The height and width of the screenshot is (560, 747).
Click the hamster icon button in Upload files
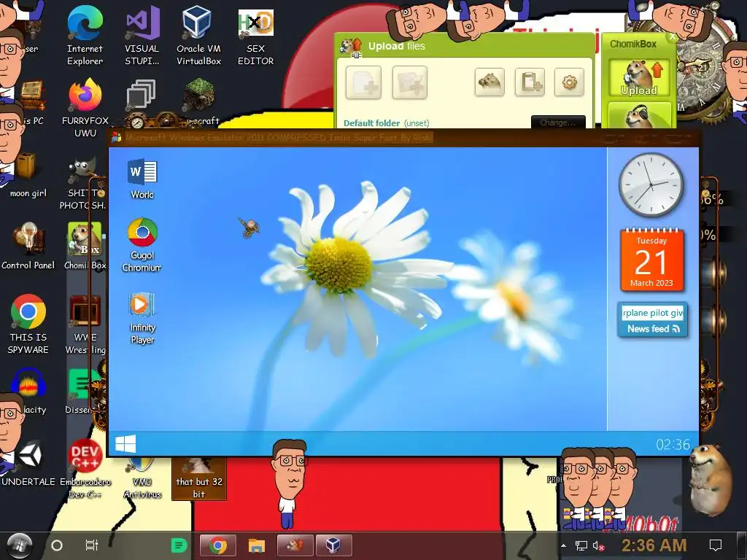pos(489,82)
